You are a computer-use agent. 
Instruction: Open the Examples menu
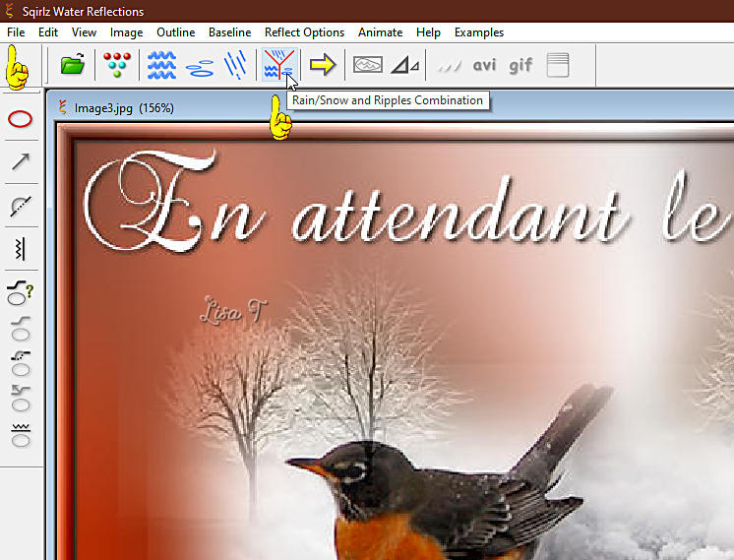tap(479, 32)
